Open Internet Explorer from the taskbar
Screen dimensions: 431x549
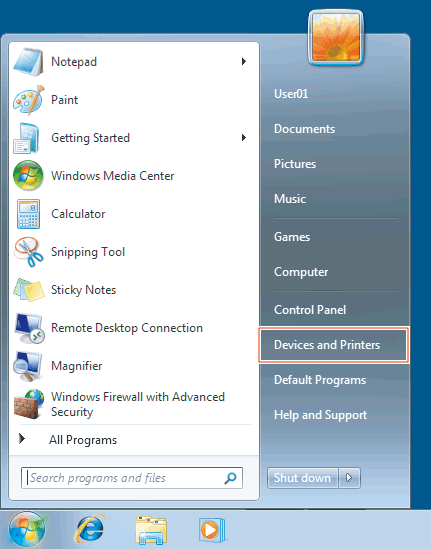point(90,529)
